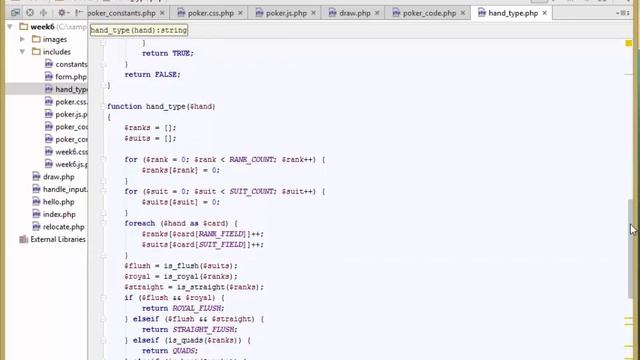Image resolution: width=640 pixels, height=360 pixels.
Task: Show hidden tabs list dropdown
Action: 623,13
